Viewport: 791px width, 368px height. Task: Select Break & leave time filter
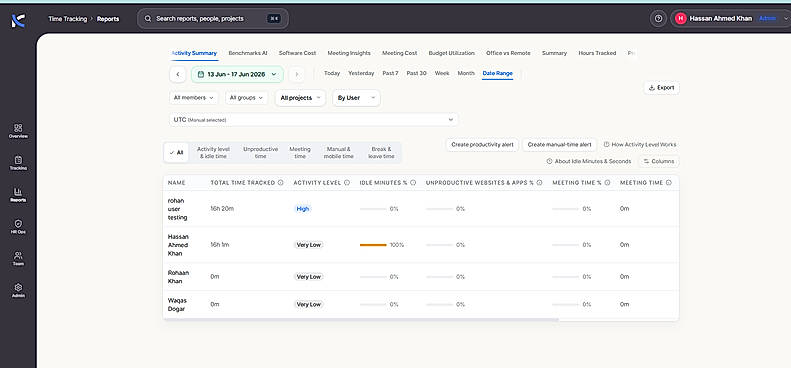click(381, 152)
